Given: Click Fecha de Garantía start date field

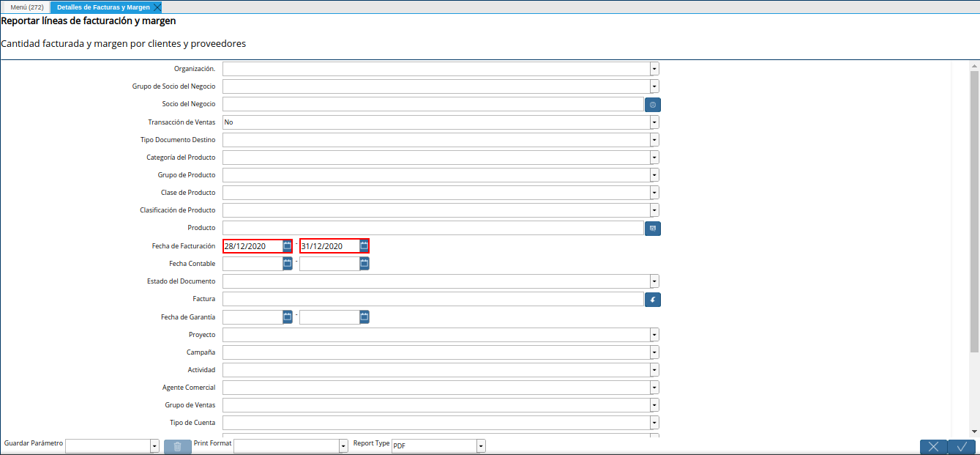Looking at the screenshot, I should 253,317.
